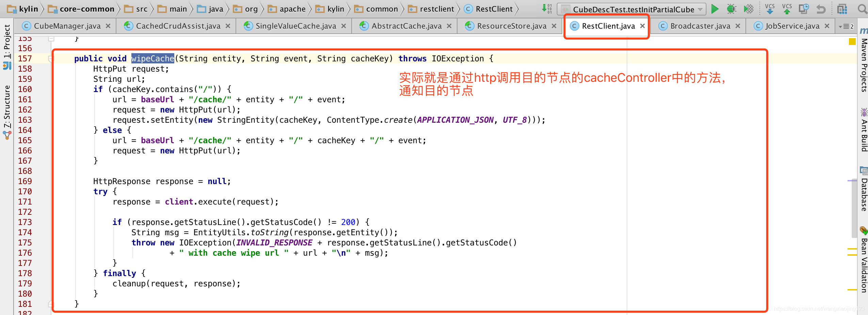The image size is (868, 315).
Task: Open Show History clock icon
Action: tap(804, 9)
